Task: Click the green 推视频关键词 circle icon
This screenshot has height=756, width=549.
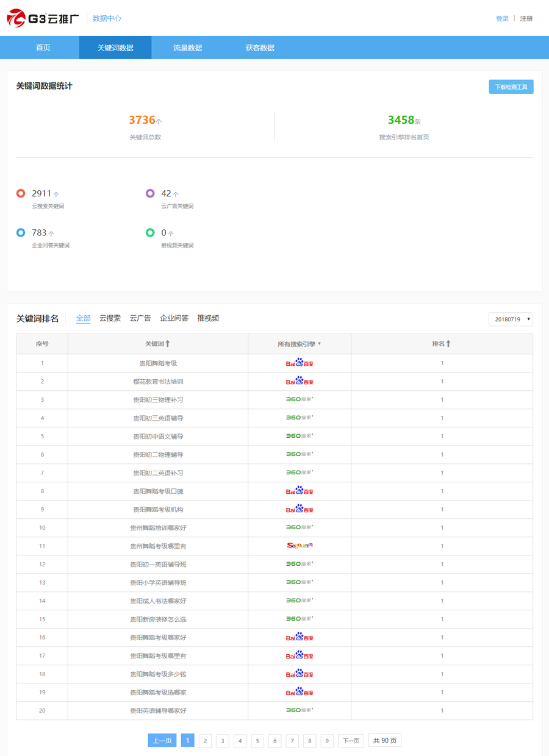Action: pos(150,232)
